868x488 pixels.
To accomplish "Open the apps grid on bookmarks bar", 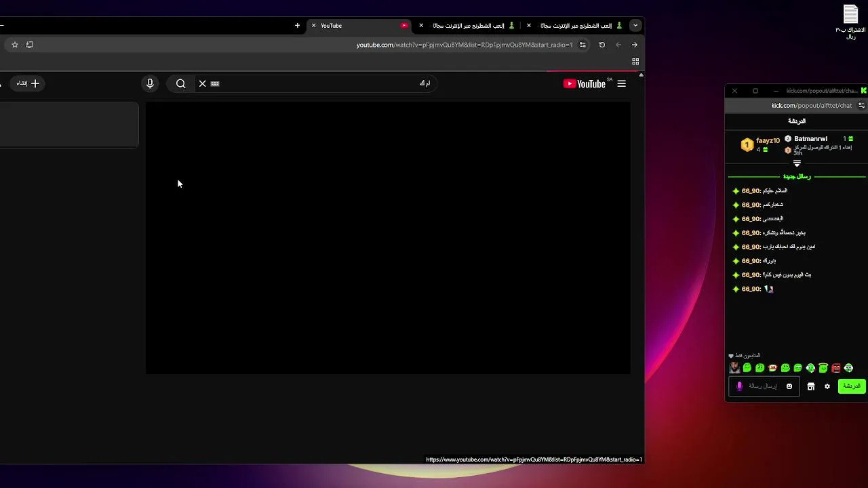I will (635, 62).
